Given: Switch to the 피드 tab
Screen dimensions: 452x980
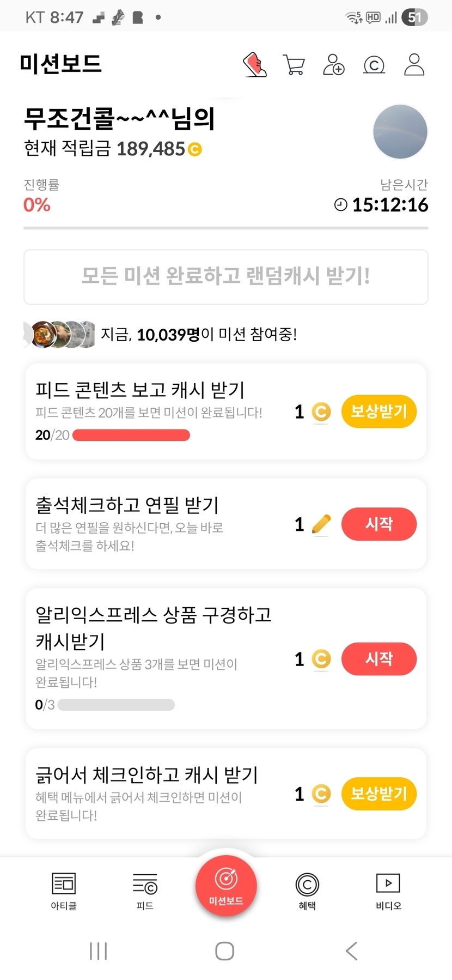Looking at the screenshot, I should click(145, 891).
